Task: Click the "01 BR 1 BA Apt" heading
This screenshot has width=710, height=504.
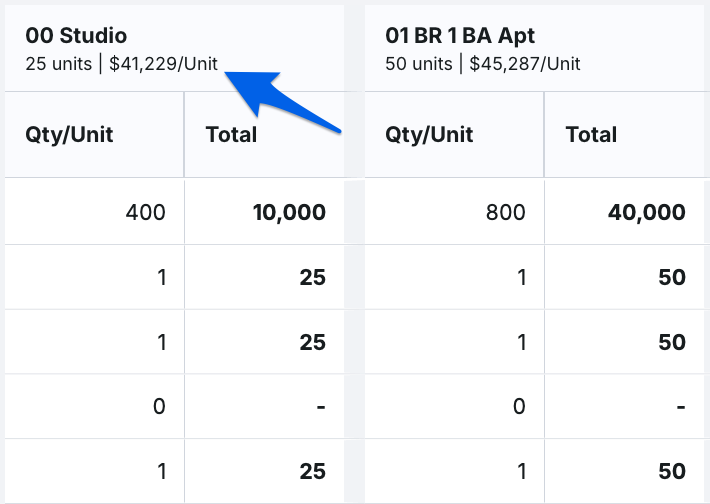Action: pyautogui.click(x=460, y=35)
